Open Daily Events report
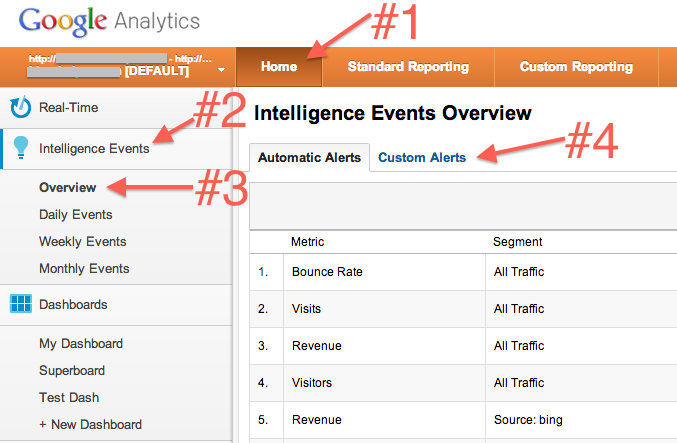This screenshot has height=443, width=677. [x=76, y=215]
